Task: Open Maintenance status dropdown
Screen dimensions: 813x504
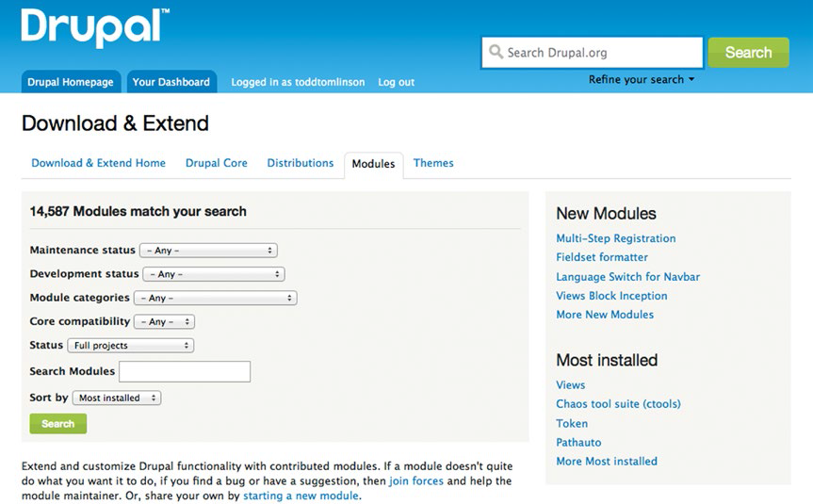Action: pos(208,251)
